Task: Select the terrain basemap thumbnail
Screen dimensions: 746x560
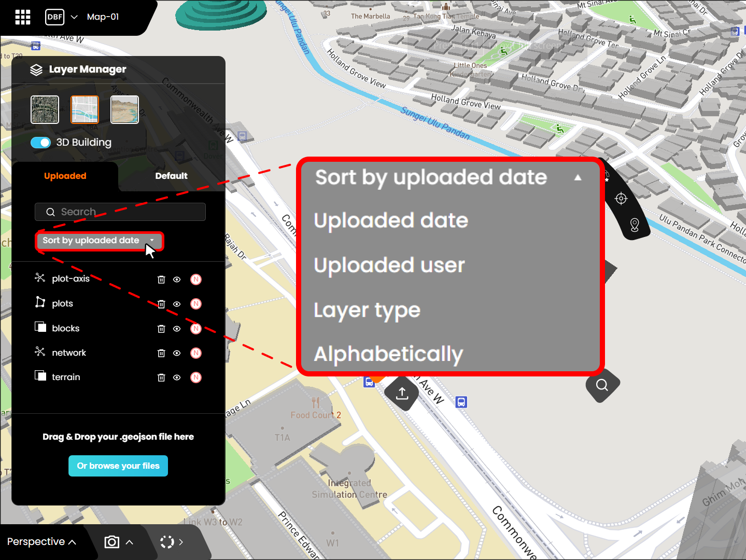Action: (x=124, y=109)
